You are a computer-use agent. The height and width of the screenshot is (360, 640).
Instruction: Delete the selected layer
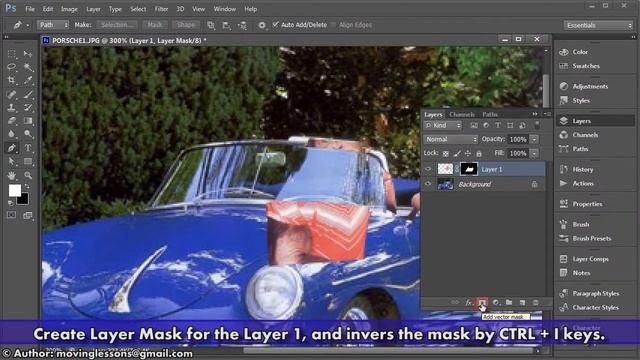(x=536, y=302)
